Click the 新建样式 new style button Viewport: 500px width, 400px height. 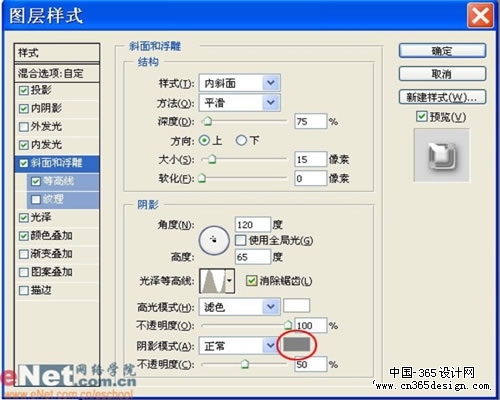[x=442, y=97]
